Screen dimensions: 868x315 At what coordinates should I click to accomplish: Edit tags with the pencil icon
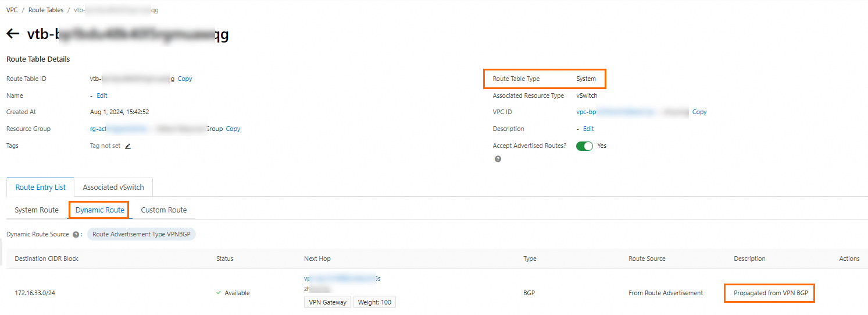[128, 146]
